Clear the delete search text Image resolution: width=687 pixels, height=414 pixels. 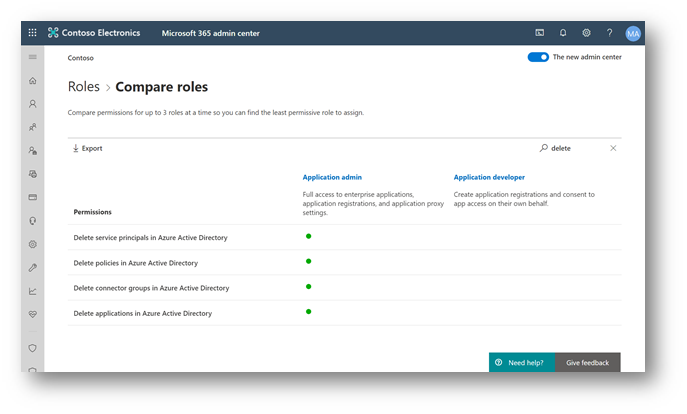click(x=613, y=148)
